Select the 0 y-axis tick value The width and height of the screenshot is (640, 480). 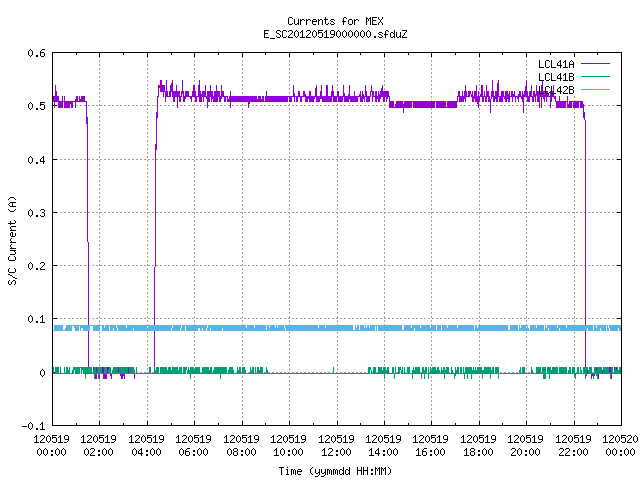pos(42,373)
